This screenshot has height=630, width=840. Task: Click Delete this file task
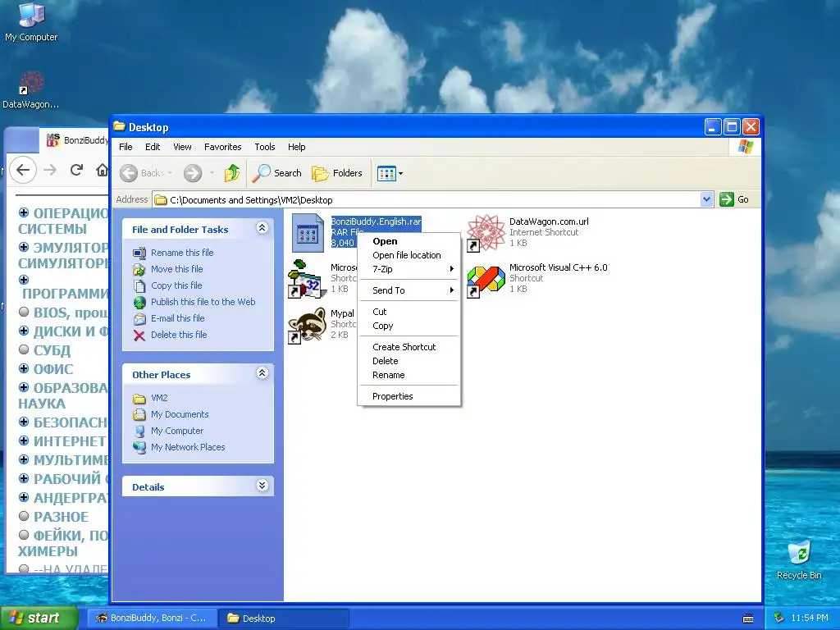tap(179, 335)
